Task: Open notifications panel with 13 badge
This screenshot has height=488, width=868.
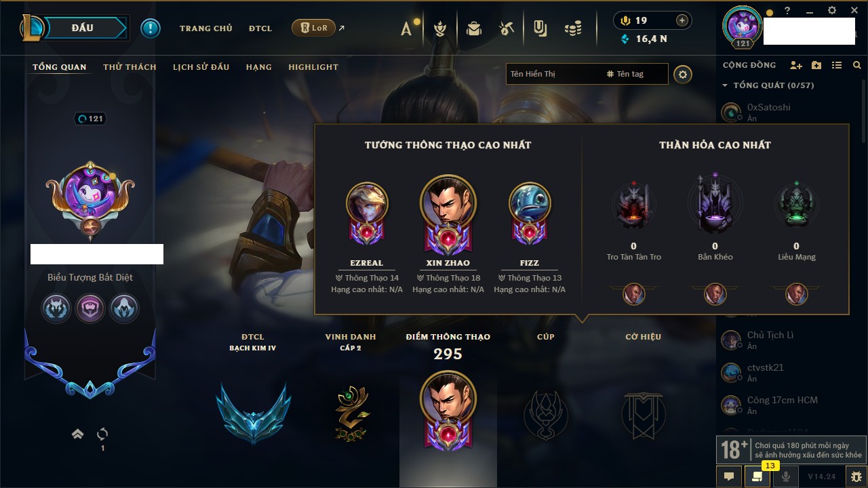Action: [757, 476]
